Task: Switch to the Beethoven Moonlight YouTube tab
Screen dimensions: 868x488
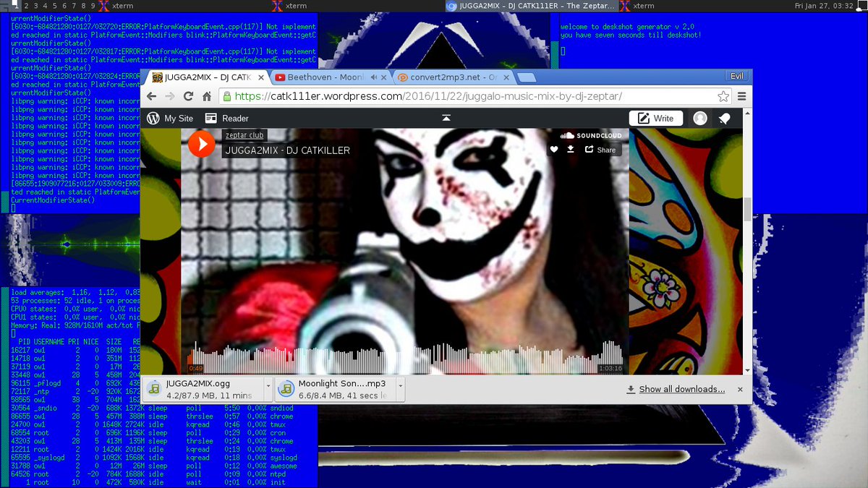Action: tap(329, 77)
